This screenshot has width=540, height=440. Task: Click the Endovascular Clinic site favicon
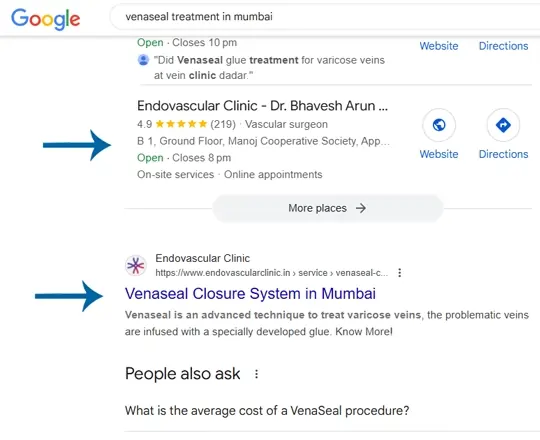click(x=136, y=265)
